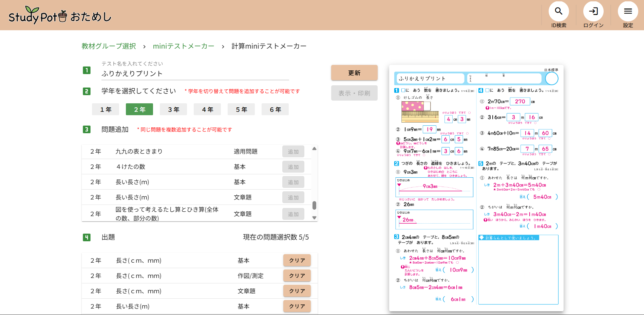Click the StudyPot おためし logo
The width and height of the screenshot is (644, 315).
click(60, 16)
